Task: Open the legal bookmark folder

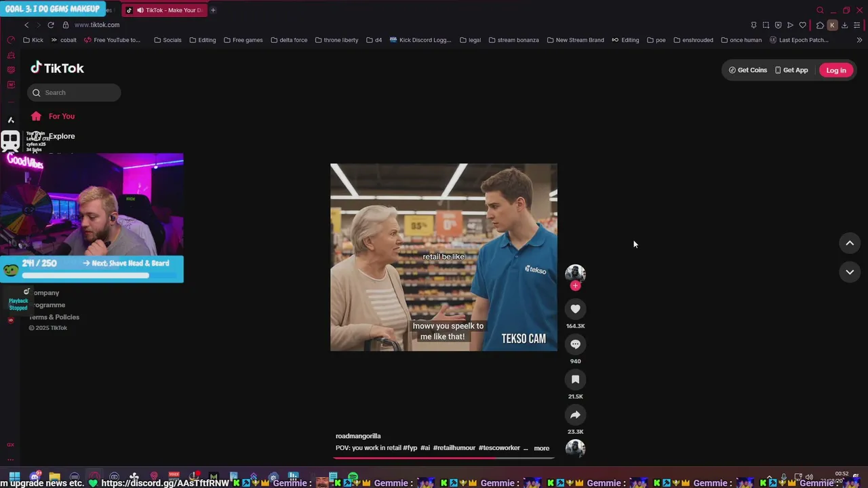Action: [x=470, y=40]
